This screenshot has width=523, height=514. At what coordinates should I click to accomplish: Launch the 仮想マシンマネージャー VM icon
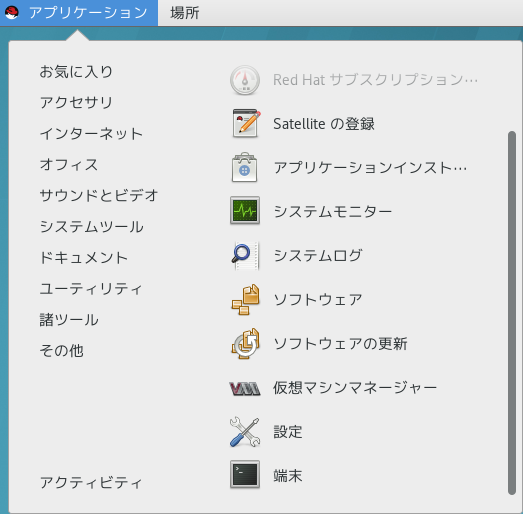click(x=245, y=389)
